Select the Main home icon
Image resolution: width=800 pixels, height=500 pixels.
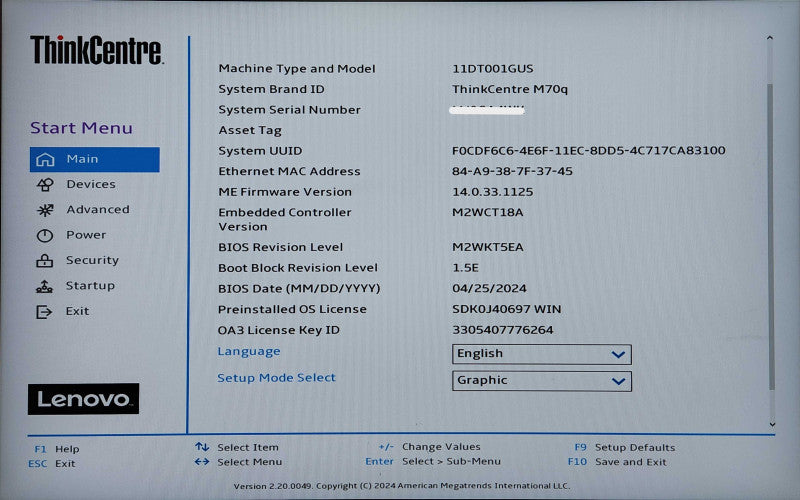tap(45, 160)
